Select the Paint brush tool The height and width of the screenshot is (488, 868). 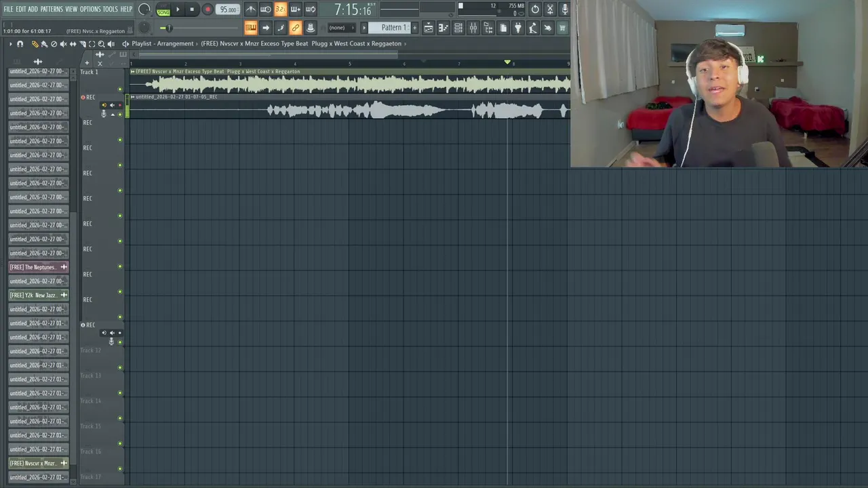click(x=44, y=44)
